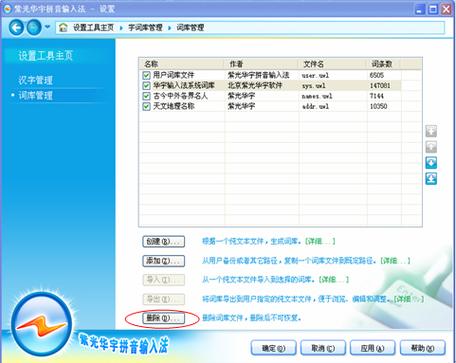Screen dimensions: 456x363
Task: Open 汉字管理 in the left sidebar
Action: tap(35, 80)
